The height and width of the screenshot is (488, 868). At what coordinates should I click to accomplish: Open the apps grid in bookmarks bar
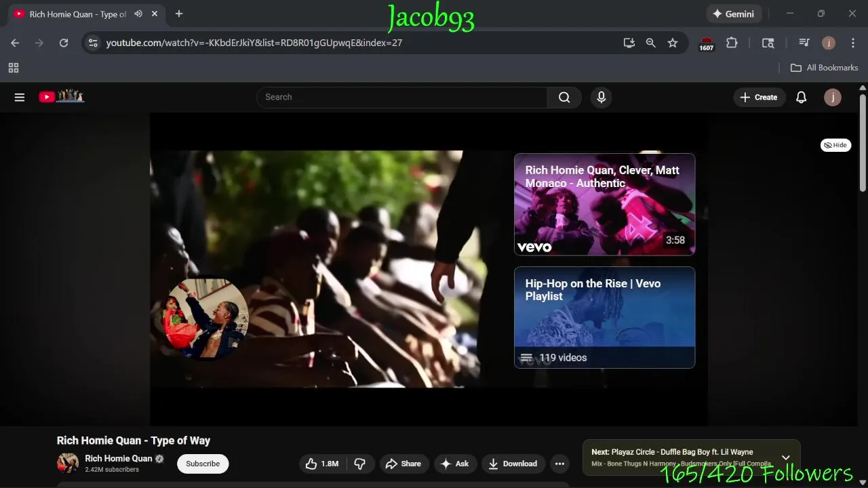point(14,68)
